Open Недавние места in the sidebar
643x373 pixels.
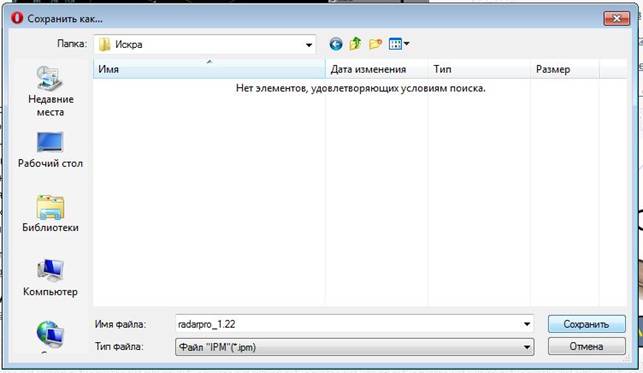point(50,92)
